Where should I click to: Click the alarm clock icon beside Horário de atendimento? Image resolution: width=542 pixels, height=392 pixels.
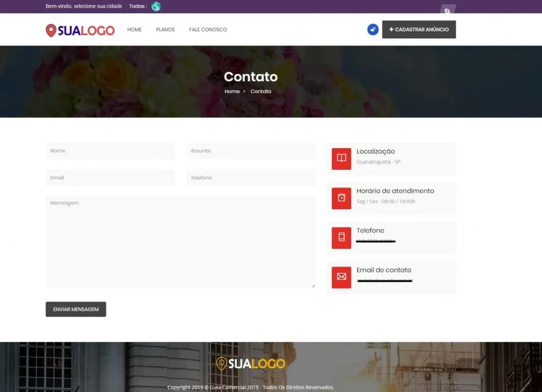pos(341,198)
